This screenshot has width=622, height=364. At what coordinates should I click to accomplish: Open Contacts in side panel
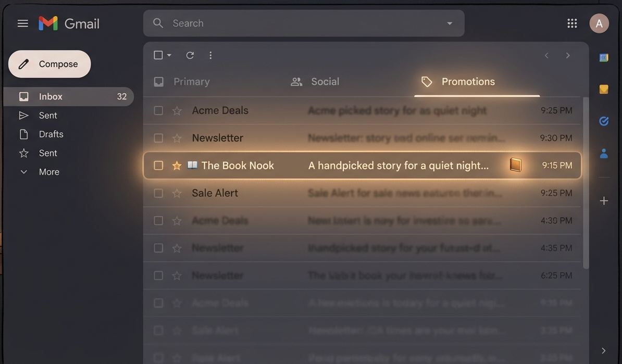604,153
